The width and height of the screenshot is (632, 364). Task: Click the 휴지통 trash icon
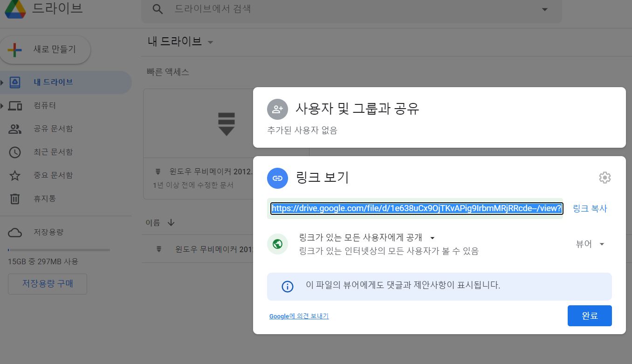click(x=15, y=199)
